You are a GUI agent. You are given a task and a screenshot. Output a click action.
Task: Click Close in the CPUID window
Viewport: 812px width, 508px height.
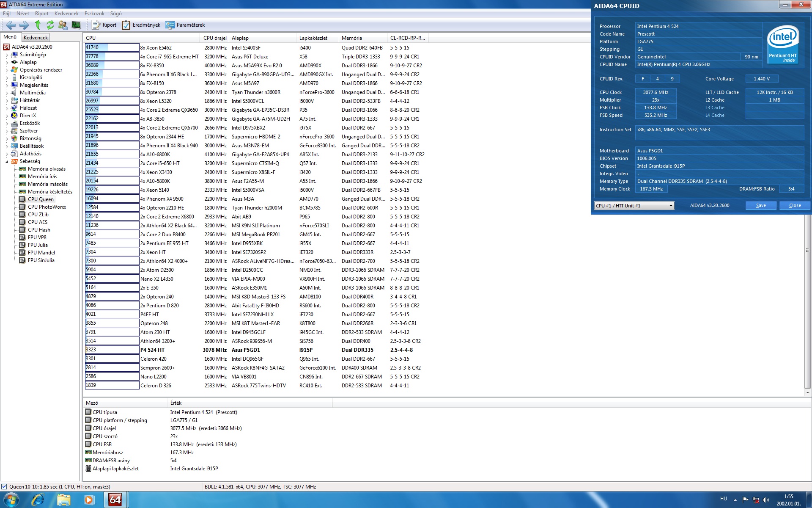795,205
